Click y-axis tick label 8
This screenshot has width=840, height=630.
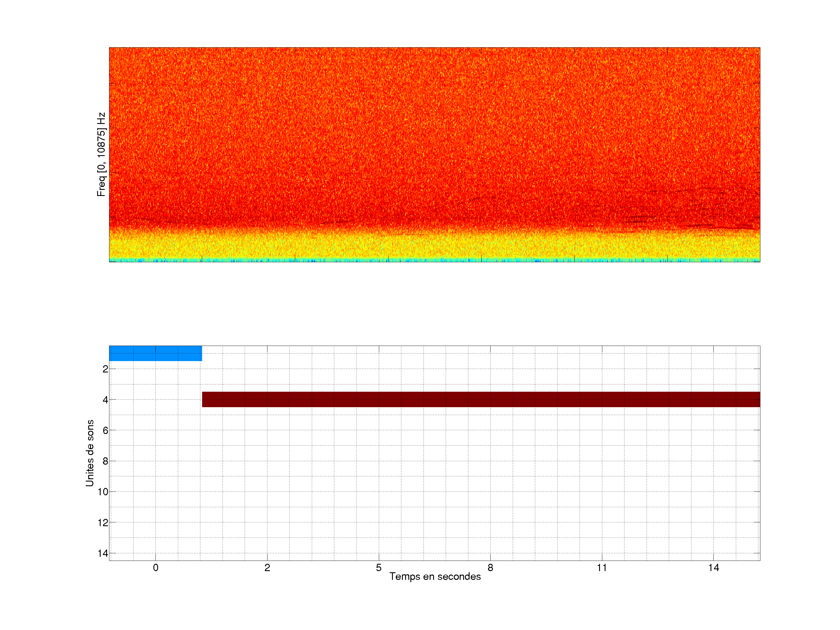click(105, 461)
